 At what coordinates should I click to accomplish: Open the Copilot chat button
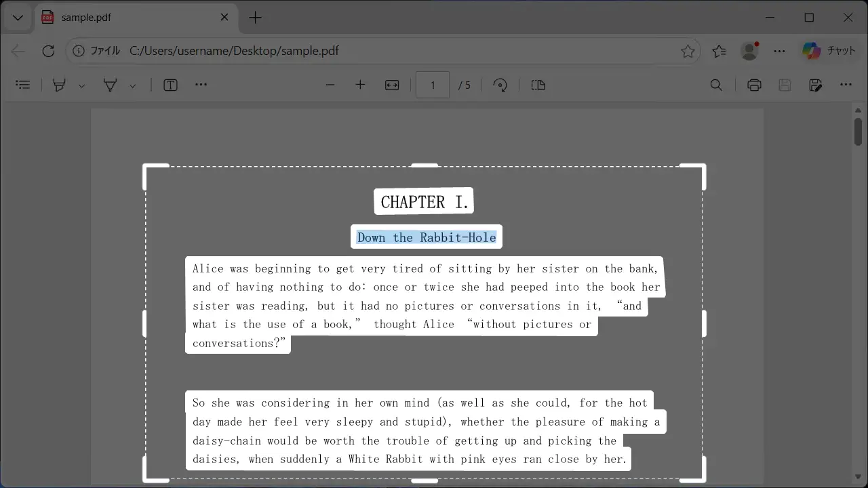pos(829,51)
